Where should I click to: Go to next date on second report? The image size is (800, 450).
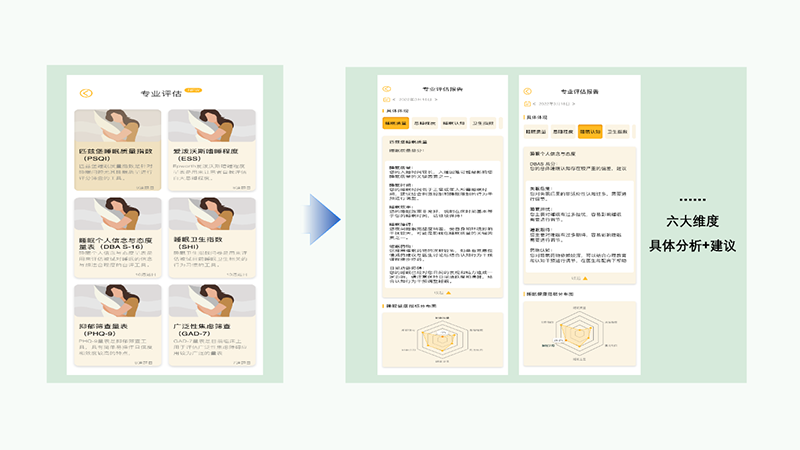[573, 104]
